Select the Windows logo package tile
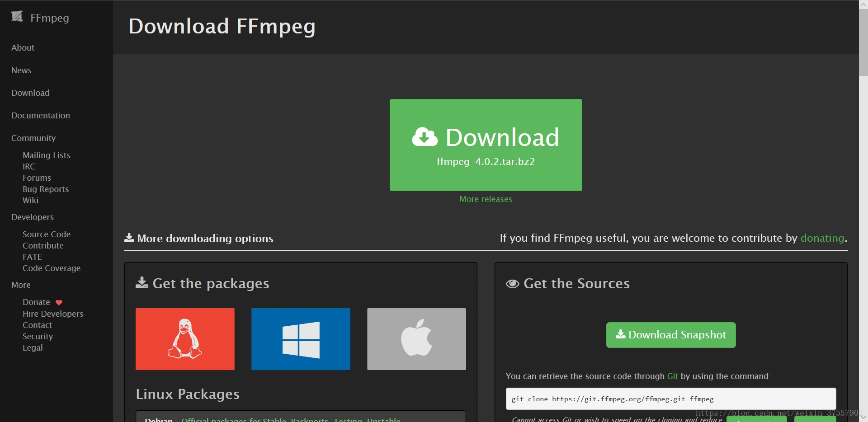 click(301, 339)
